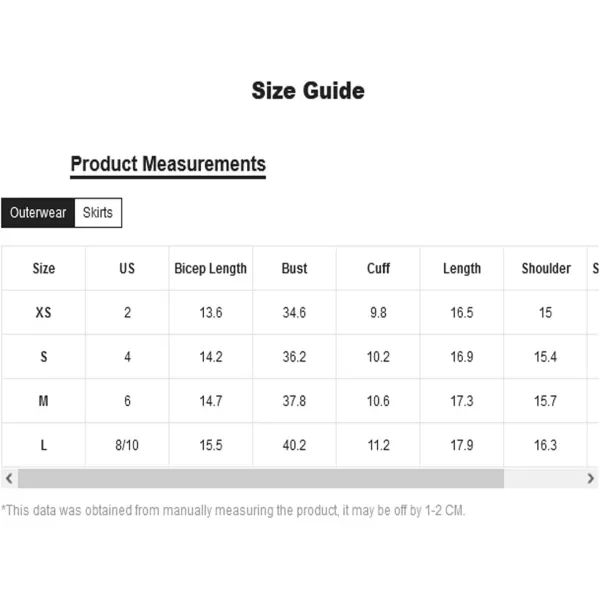The width and height of the screenshot is (600, 600).
Task: Select the Outerwear tab
Action: (38, 212)
